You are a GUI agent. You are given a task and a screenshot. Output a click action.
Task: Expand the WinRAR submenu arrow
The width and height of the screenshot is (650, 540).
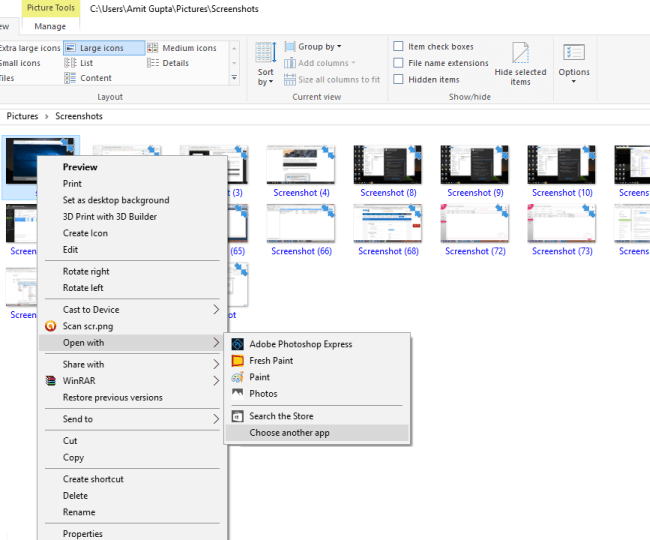coord(216,381)
